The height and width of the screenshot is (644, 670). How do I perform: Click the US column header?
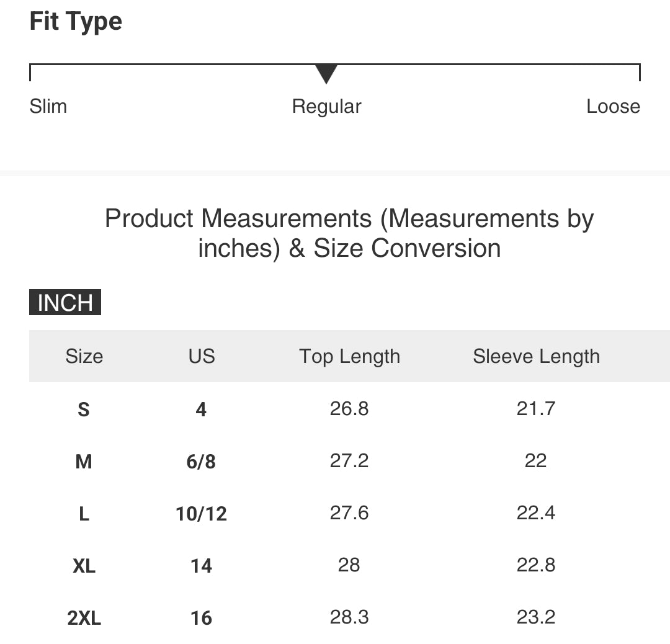click(201, 356)
